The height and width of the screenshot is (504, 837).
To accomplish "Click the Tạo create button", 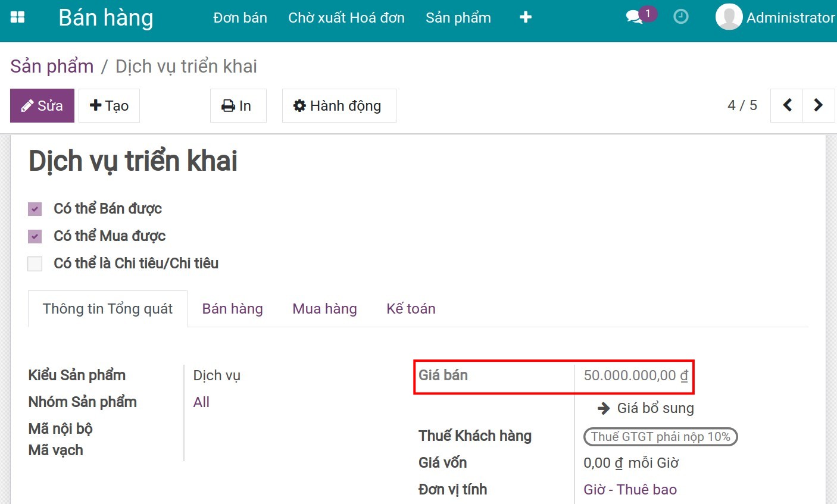I will point(109,105).
